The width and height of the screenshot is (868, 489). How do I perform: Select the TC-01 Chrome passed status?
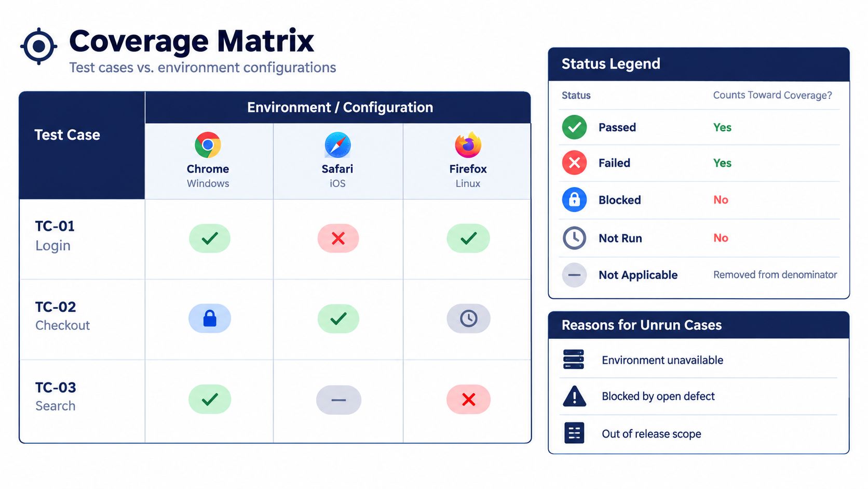pos(209,239)
